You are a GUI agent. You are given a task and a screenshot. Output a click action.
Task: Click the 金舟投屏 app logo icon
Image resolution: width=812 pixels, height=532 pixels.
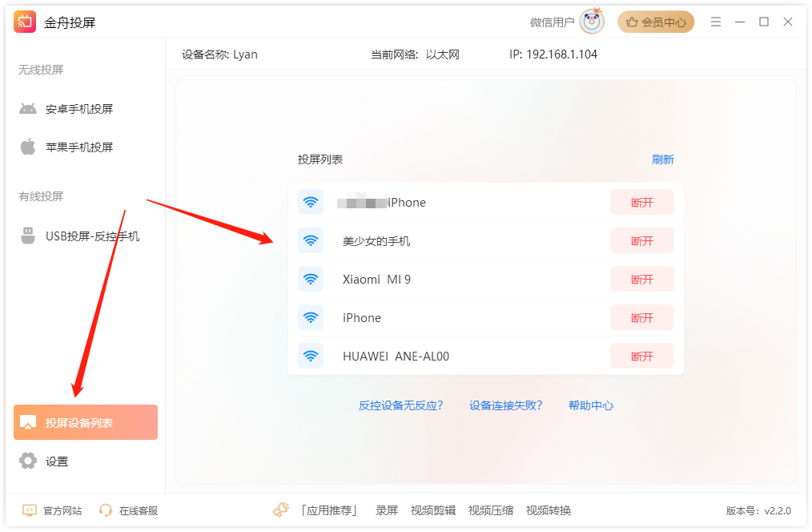pyautogui.click(x=24, y=22)
